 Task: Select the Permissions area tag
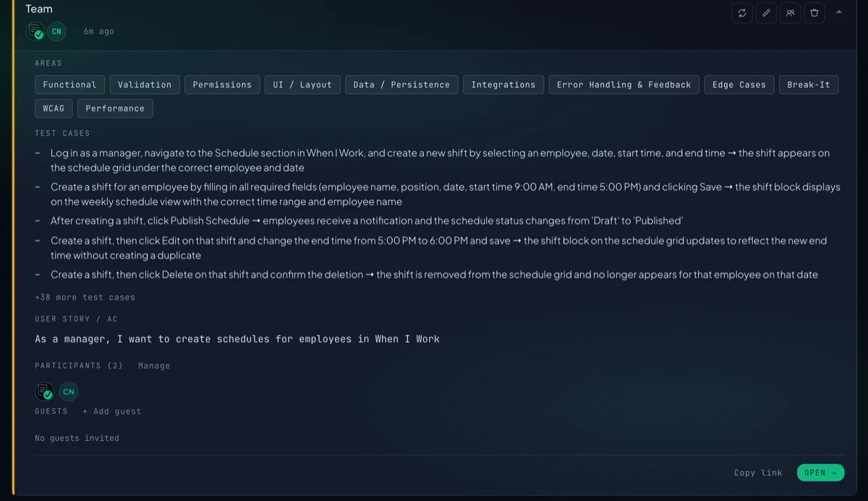222,85
